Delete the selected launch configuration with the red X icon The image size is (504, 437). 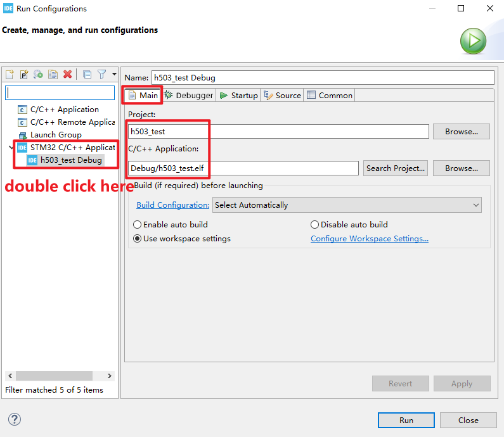coord(67,75)
